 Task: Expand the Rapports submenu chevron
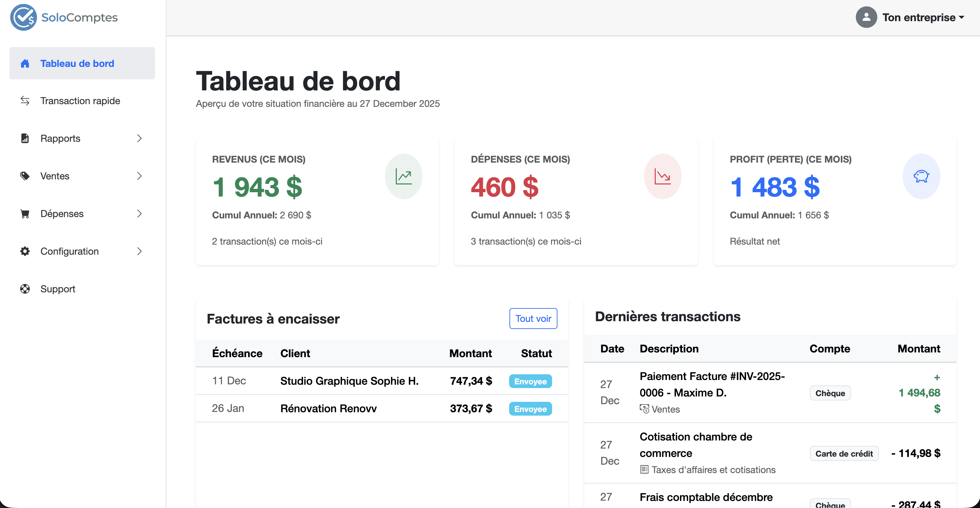tap(139, 138)
